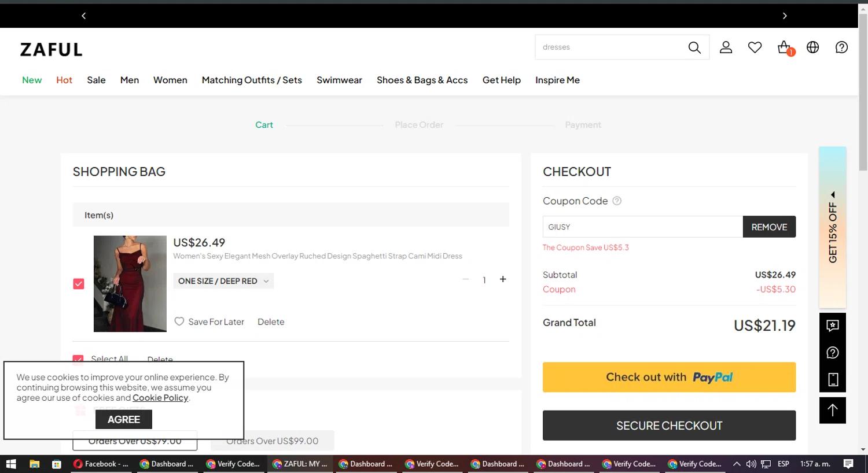
Task: Click the back-to-top arrow icon
Action: 832,410
